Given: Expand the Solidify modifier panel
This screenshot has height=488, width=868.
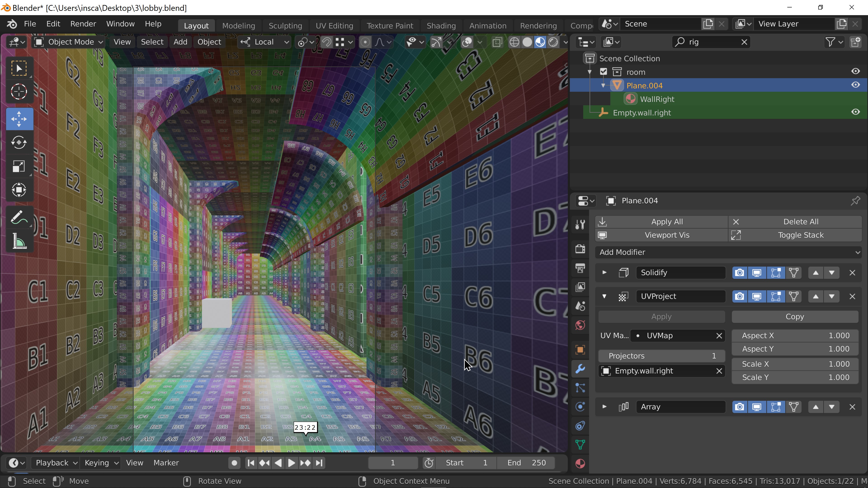Looking at the screenshot, I should click(604, 272).
